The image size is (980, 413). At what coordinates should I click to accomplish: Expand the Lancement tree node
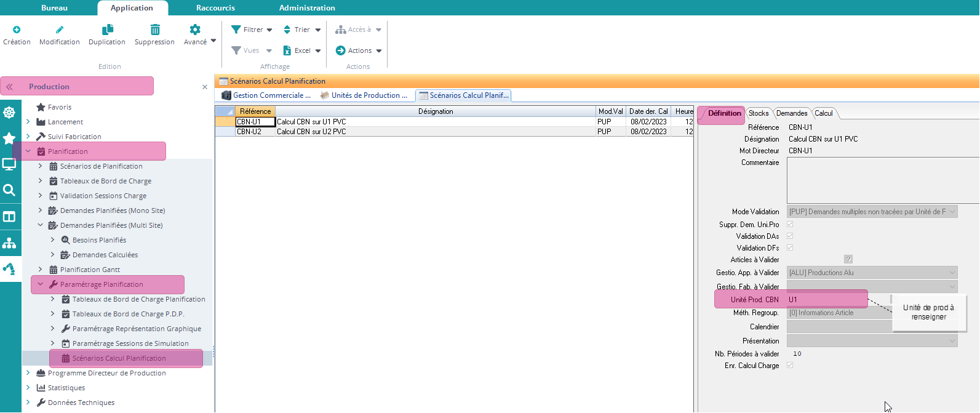[28, 122]
